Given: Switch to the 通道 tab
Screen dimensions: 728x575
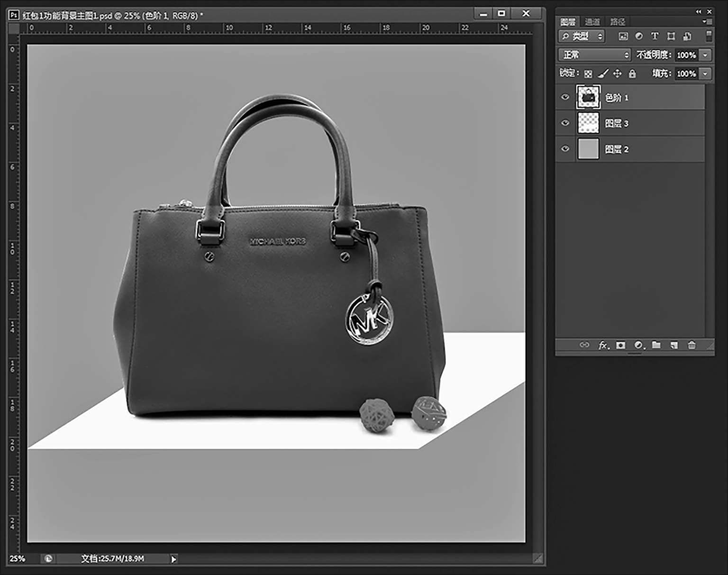Looking at the screenshot, I should point(592,22).
